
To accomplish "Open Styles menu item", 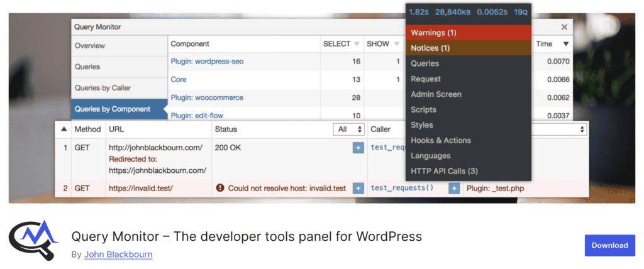I will coord(468,125).
